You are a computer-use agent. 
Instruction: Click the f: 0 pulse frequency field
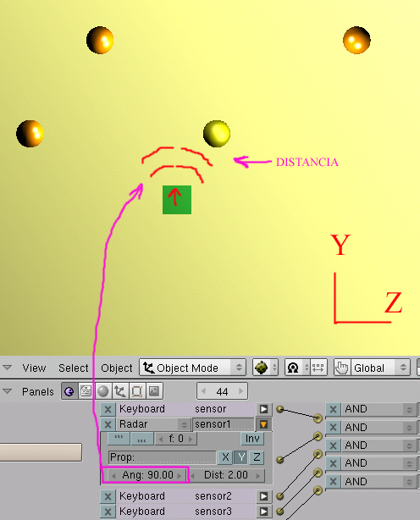(175, 439)
